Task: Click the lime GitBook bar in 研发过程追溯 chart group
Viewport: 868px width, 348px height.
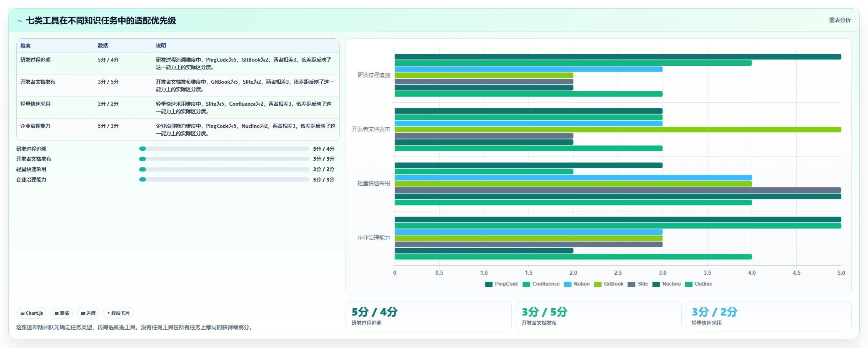Action: (x=484, y=75)
